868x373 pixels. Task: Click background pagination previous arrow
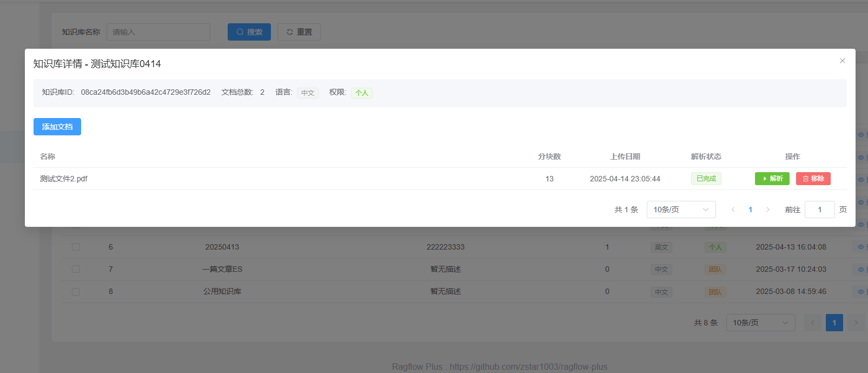(x=813, y=323)
